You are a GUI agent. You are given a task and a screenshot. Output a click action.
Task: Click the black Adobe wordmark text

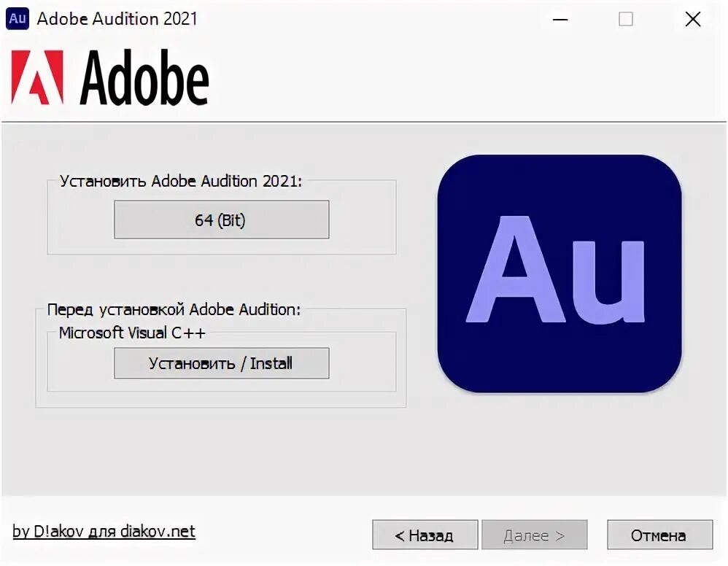click(x=144, y=77)
